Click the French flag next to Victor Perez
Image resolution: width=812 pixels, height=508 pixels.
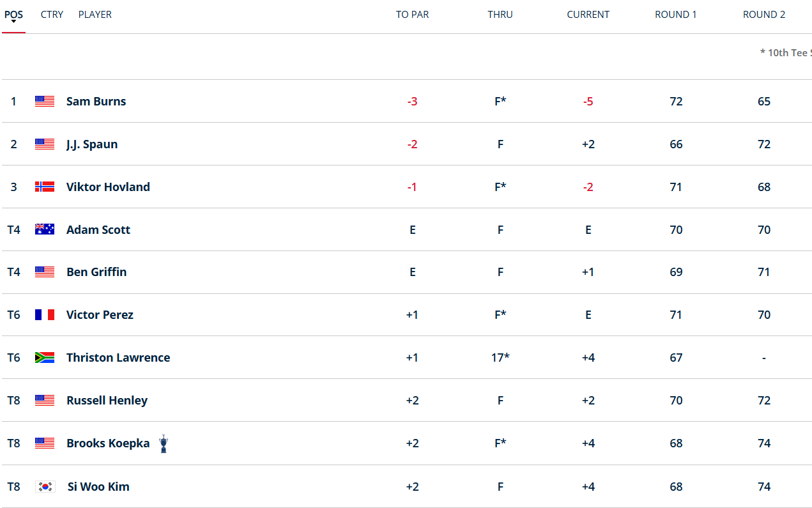click(x=44, y=314)
